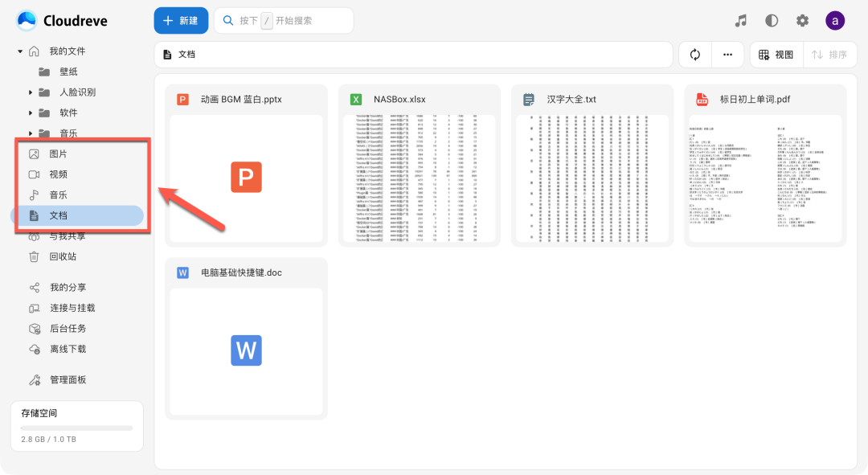Open the 视图 view options

(x=776, y=55)
